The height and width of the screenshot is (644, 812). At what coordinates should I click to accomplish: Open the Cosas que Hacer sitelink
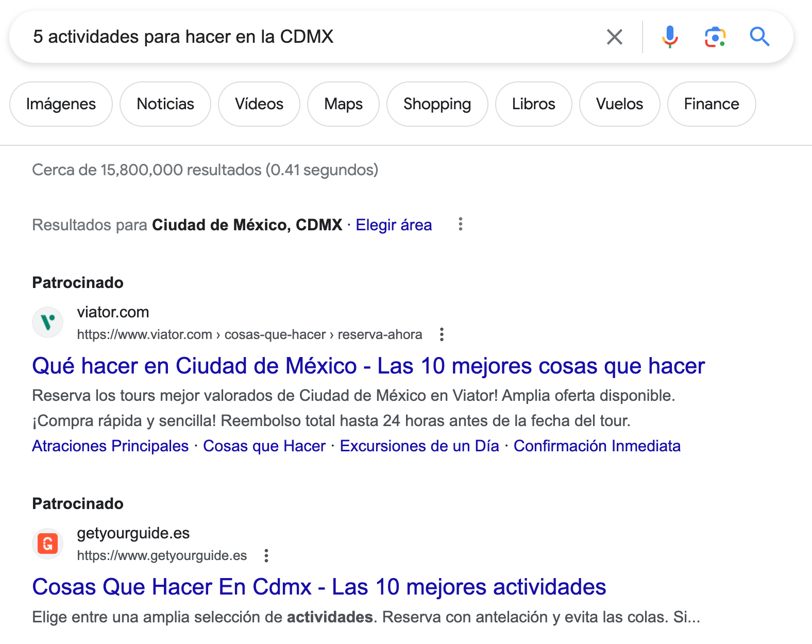(264, 446)
